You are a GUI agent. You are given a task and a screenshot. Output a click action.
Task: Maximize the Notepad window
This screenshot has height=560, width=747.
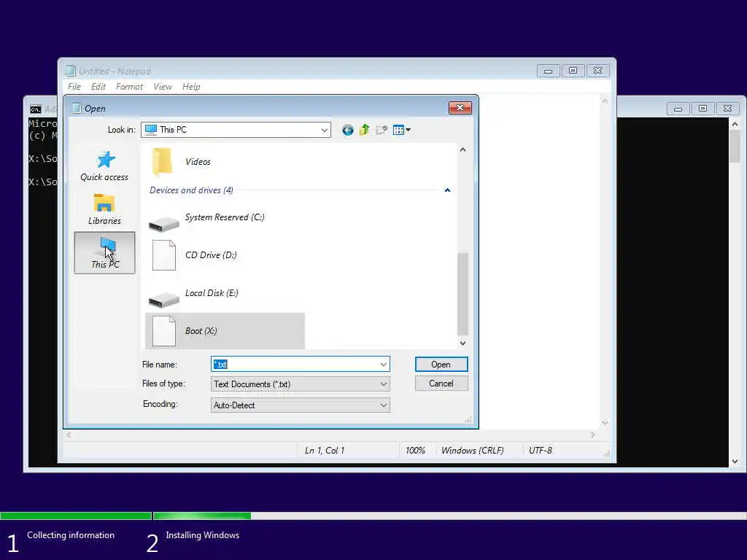pos(573,71)
